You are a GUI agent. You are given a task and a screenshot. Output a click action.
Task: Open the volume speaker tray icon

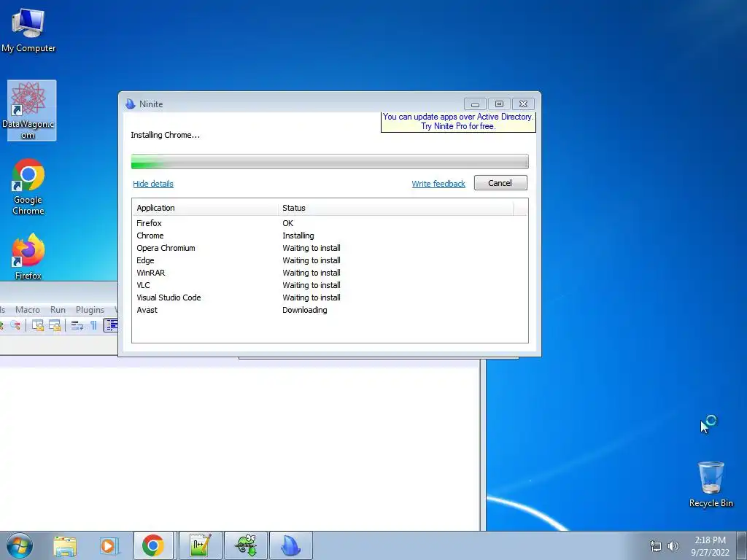[x=673, y=546]
